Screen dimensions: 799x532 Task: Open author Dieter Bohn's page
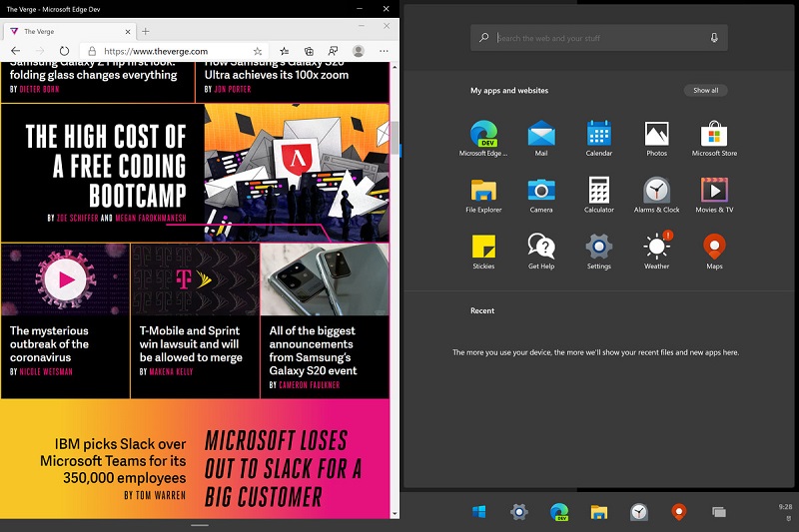tap(39, 89)
